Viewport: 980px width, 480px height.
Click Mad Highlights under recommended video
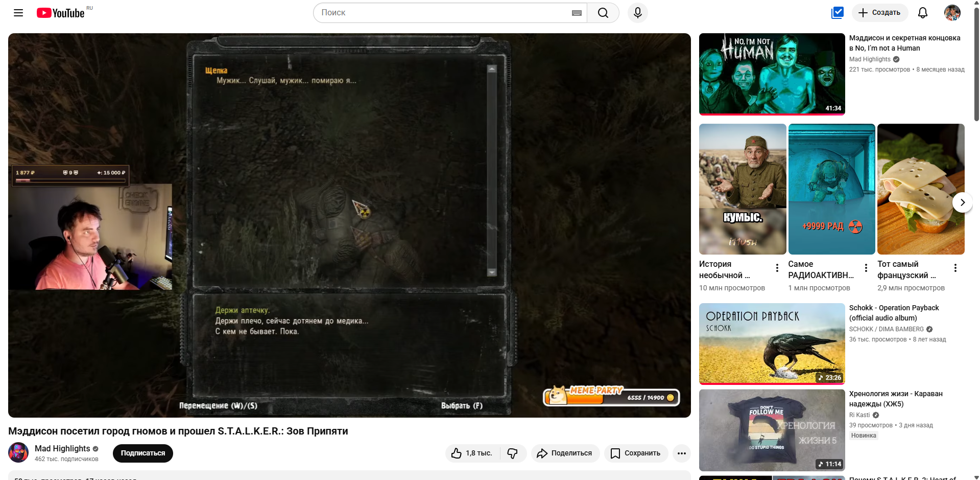tap(870, 59)
